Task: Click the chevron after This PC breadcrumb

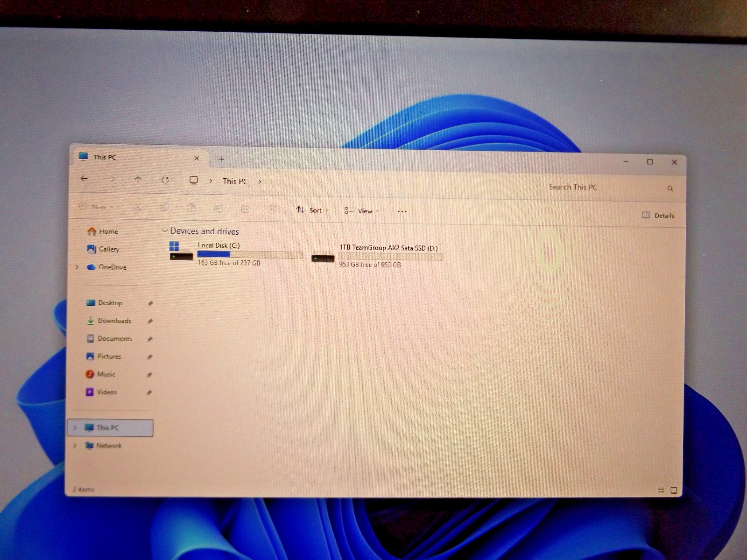Action: click(x=260, y=182)
